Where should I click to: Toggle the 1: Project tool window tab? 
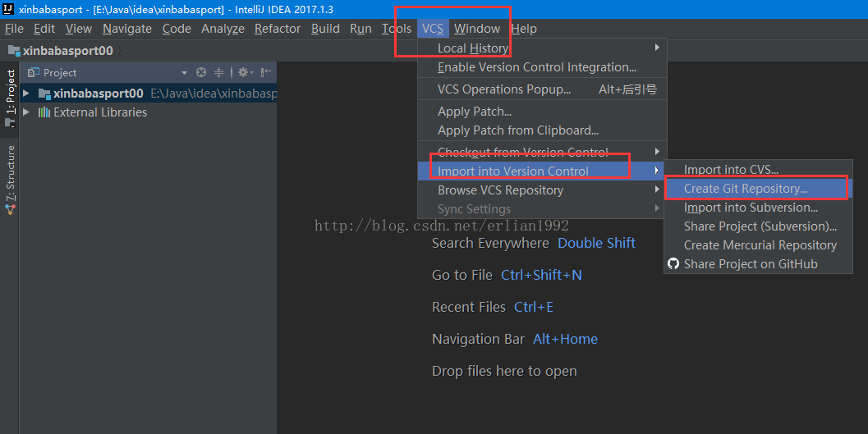(10, 98)
